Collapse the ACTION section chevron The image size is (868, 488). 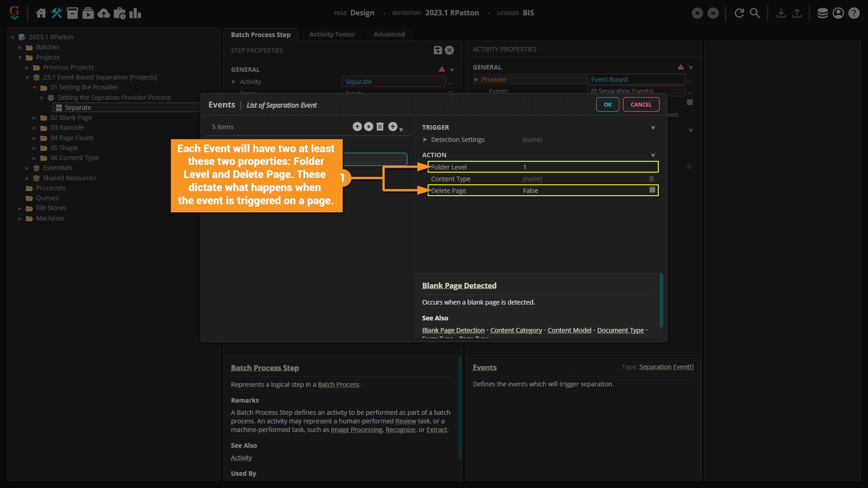653,155
